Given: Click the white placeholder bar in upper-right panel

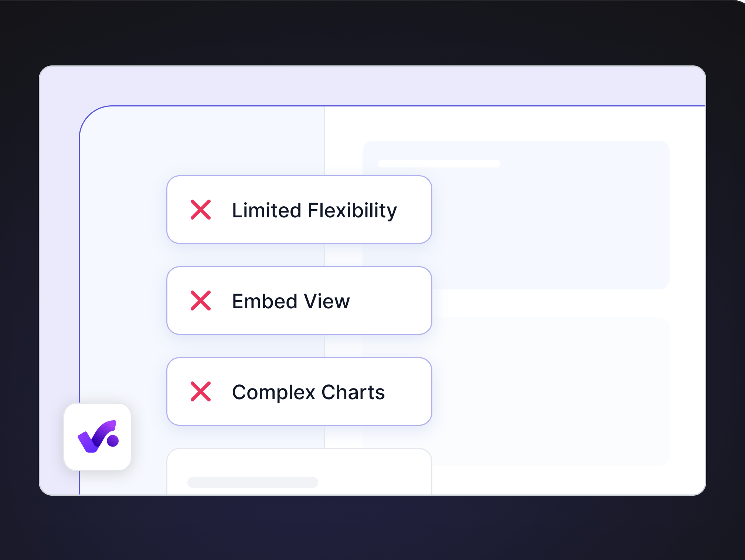Looking at the screenshot, I should pyautogui.click(x=439, y=164).
